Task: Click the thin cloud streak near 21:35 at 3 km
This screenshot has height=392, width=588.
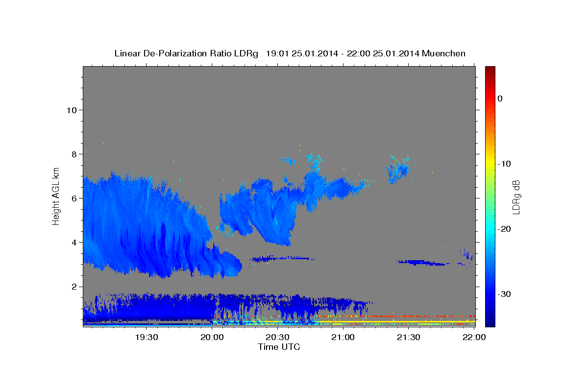Action: tap(423, 263)
